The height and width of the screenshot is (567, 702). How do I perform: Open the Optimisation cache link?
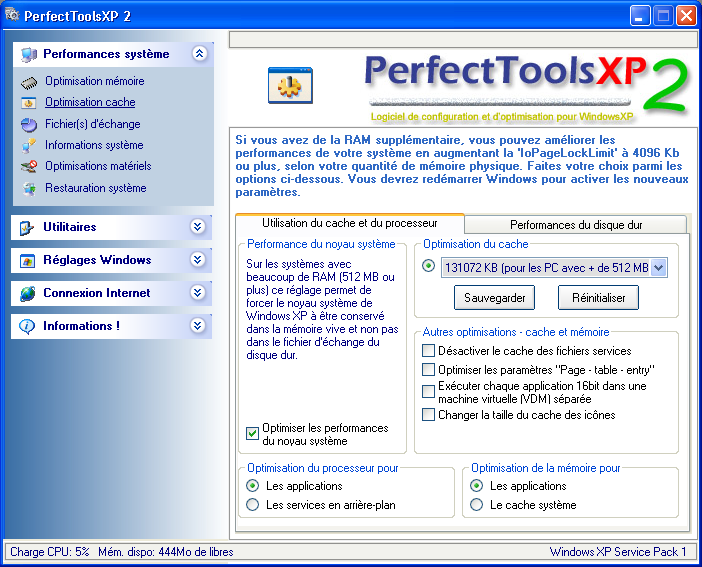point(90,102)
